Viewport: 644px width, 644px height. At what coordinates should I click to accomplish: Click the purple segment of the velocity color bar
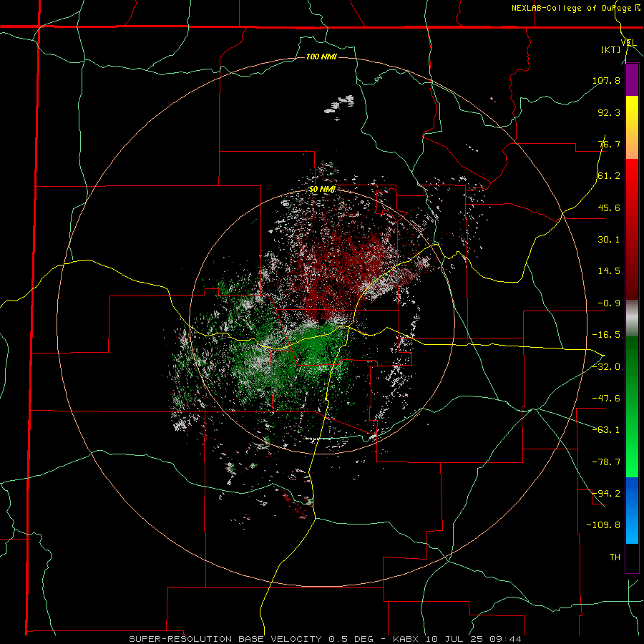632,79
